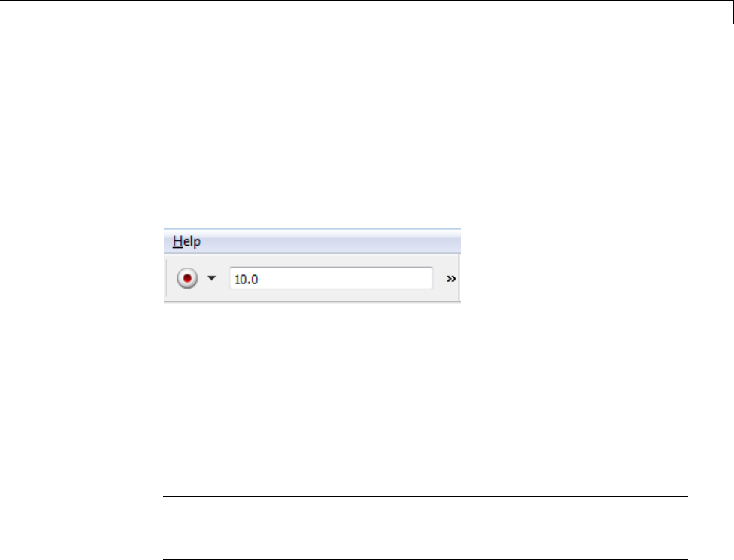The image size is (734, 560).
Task: Start recording with the circular red icon
Action: tap(187, 278)
